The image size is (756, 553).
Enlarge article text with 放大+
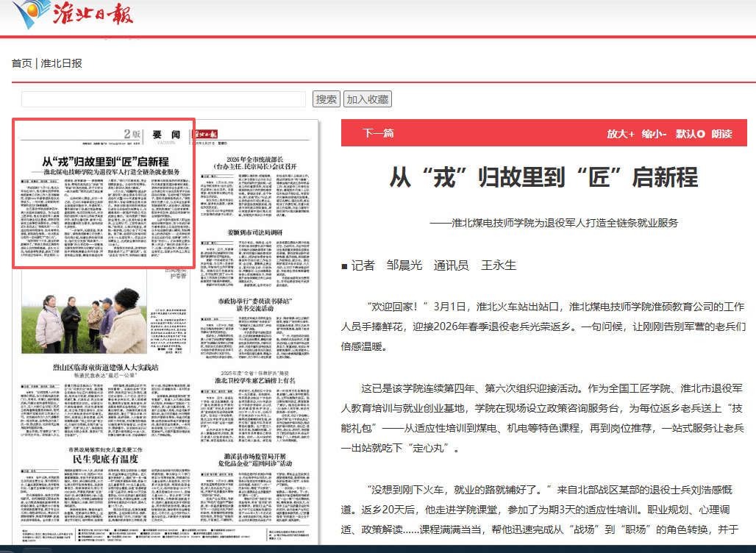[620, 134]
